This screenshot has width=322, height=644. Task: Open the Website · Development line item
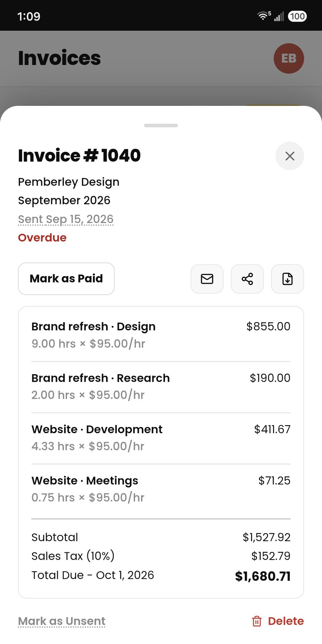click(x=161, y=438)
